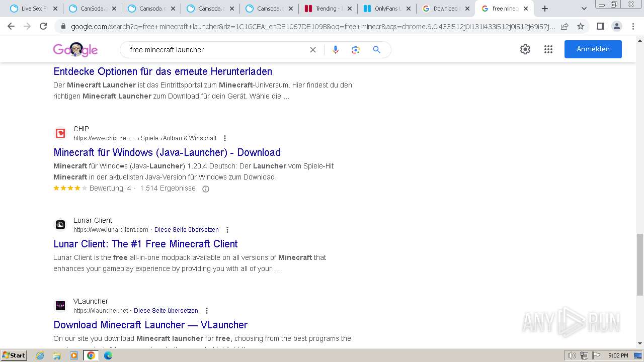644x362 pixels.
Task: Click the https://www.lunarclient.com URL text
Action: pos(111,230)
